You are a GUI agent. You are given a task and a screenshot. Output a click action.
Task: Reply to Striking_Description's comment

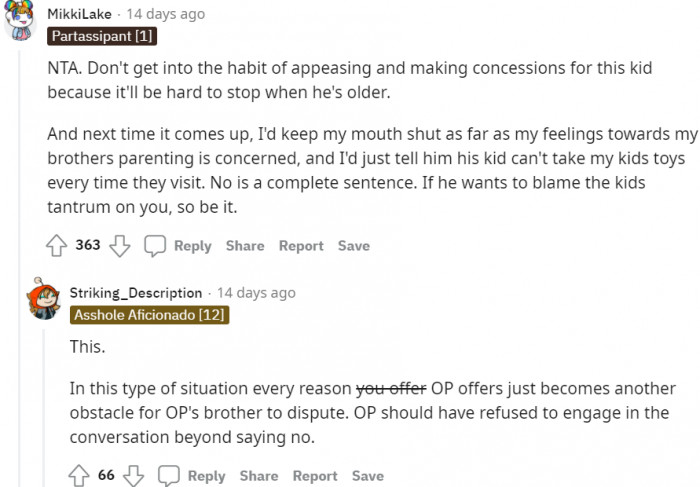[x=206, y=476]
